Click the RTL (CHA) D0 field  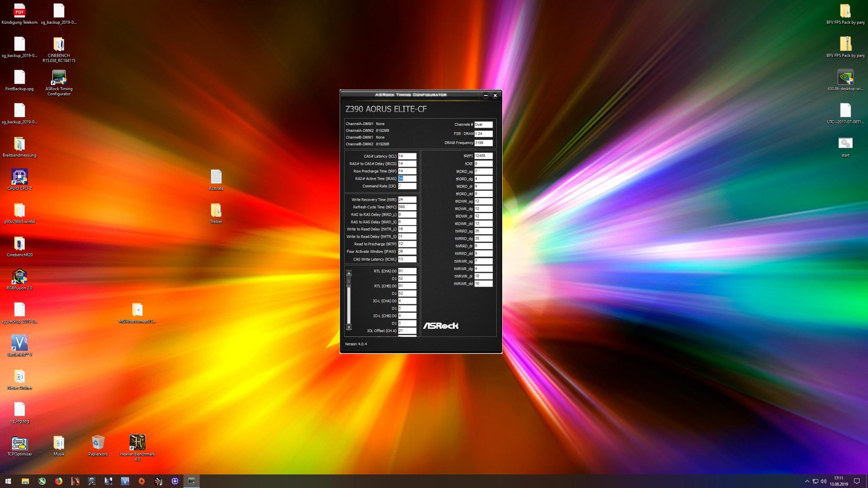coord(407,271)
